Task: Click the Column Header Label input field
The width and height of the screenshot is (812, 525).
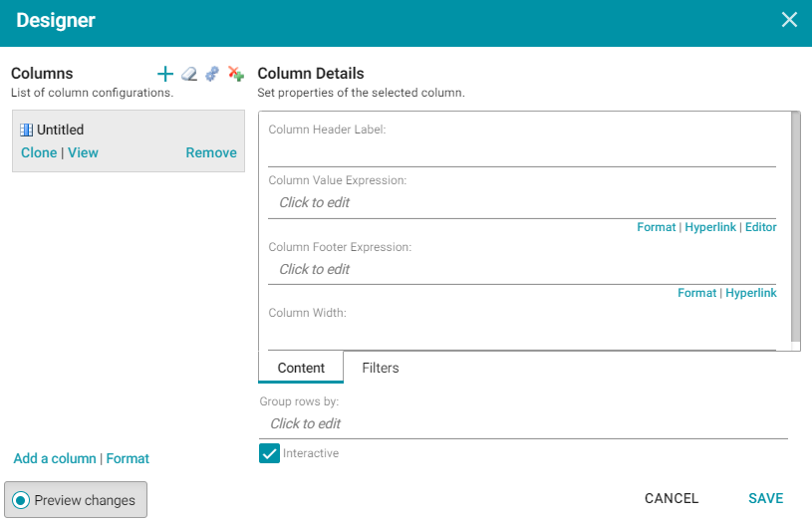Action: point(521,153)
